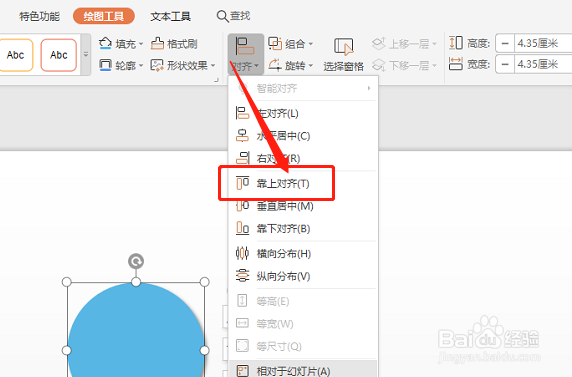The height and width of the screenshot is (377, 572).
Task: Click the 填充 fill icon
Action: pyautogui.click(x=105, y=44)
